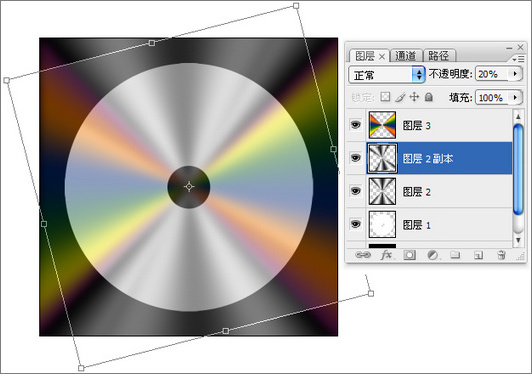
Task: Lock transparent pixels icon
Action: 385,97
